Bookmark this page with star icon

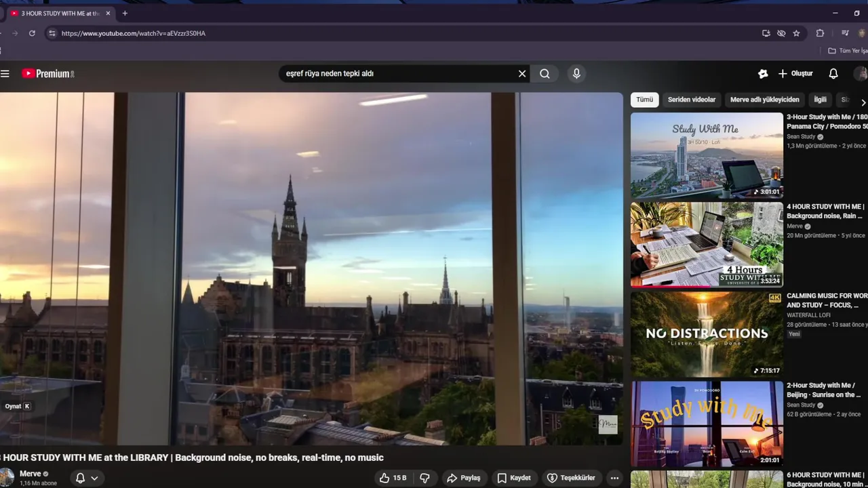point(797,33)
